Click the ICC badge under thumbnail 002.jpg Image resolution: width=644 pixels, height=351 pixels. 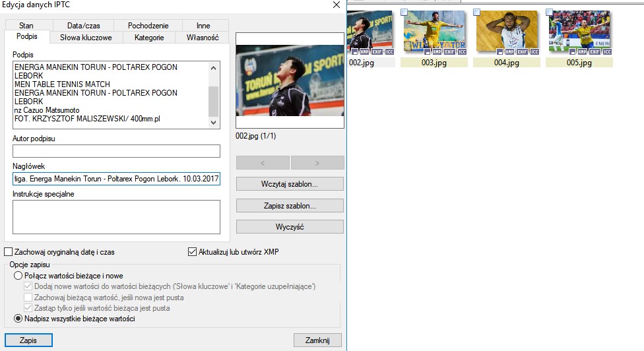[x=389, y=51]
